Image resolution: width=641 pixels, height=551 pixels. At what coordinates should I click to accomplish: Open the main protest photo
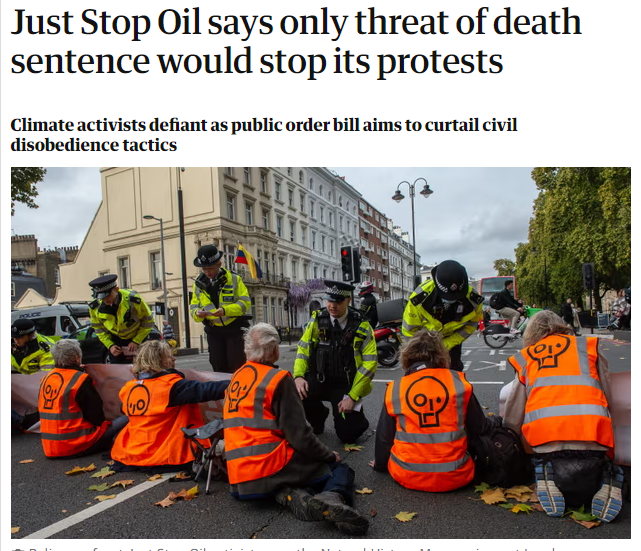tap(320, 352)
